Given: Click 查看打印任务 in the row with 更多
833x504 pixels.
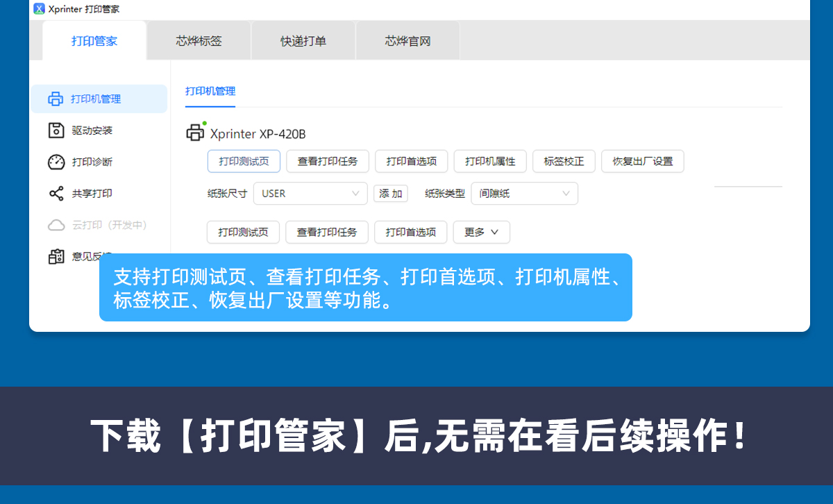Looking at the screenshot, I should coord(327,232).
